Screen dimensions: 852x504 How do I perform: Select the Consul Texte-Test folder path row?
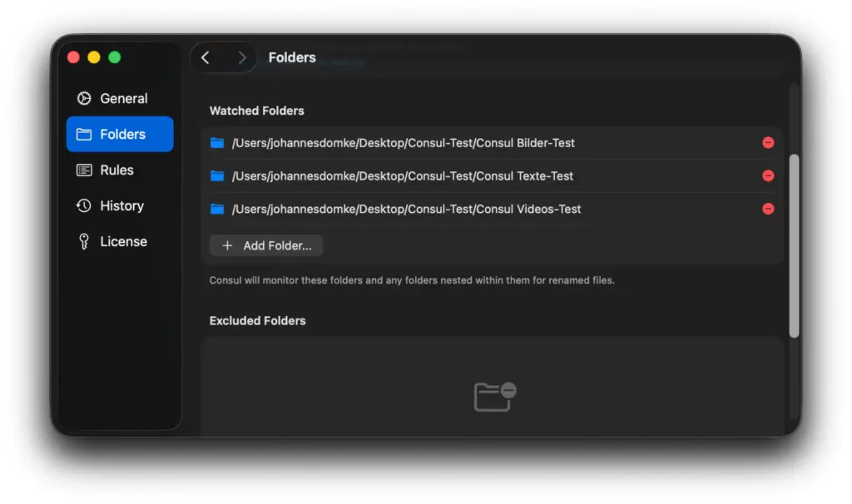pos(402,176)
